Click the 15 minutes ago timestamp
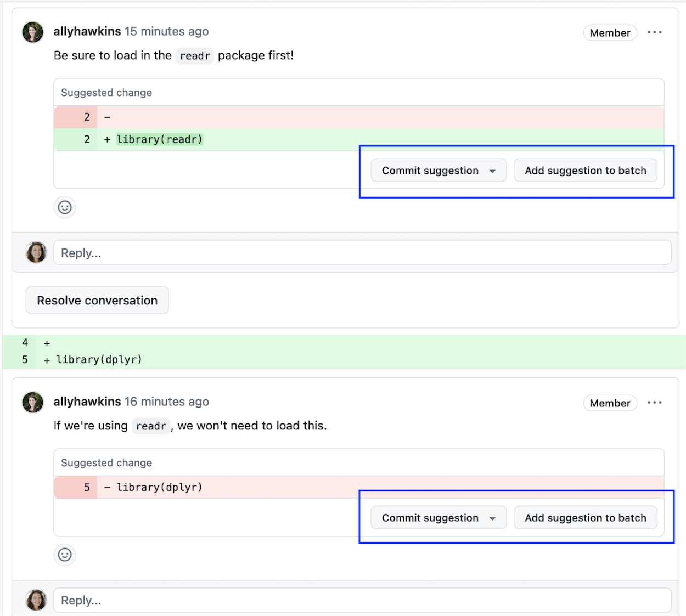Screen dimensions: 686x616 [167, 31]
